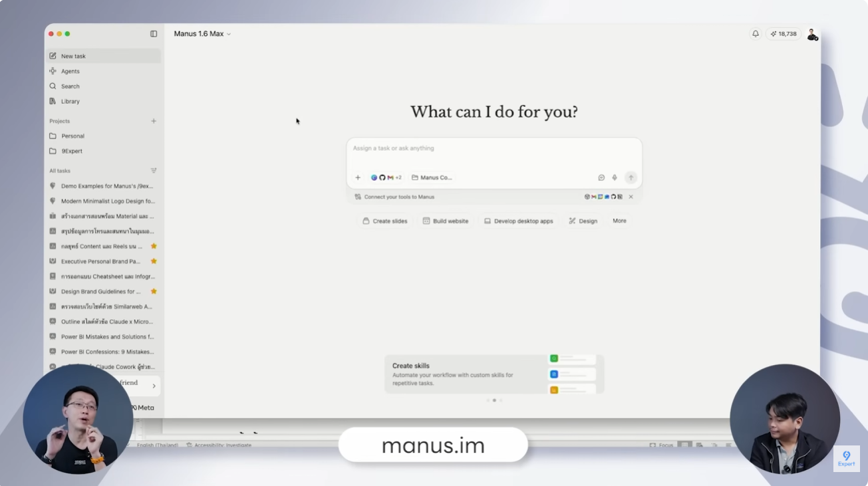Open Search in the sidebar
This screenshot has height=486, width=868.
coord(103,86)
